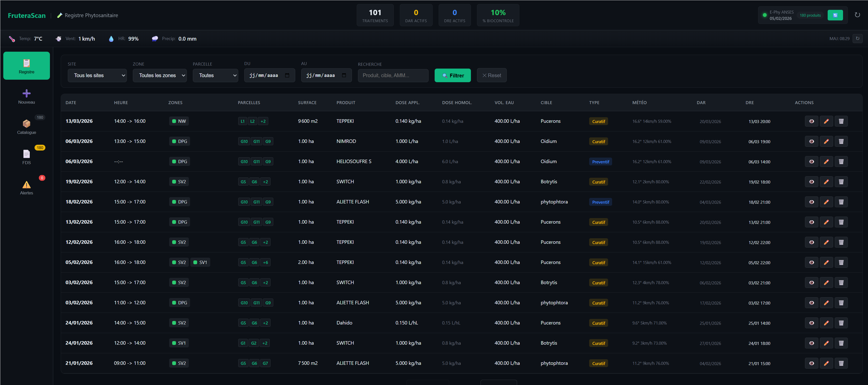The image size is (868, 385).
Task: Open the ZONE dropdown Toutes les zones
Action: coord(160,75)
